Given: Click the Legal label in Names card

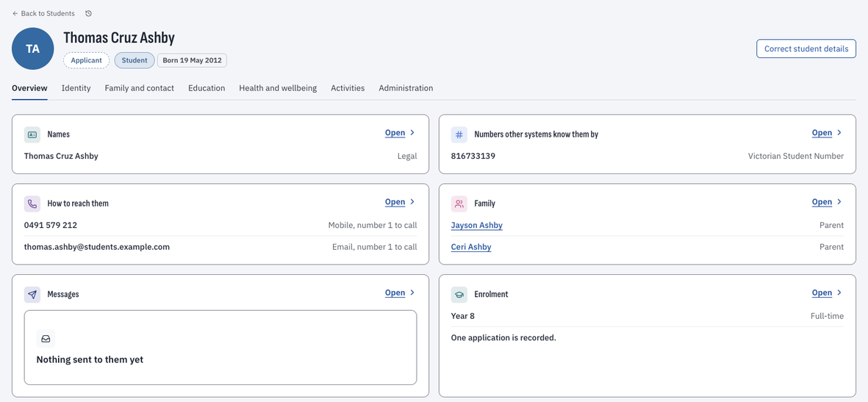Looking at the screenshot, I should point(407,156).
